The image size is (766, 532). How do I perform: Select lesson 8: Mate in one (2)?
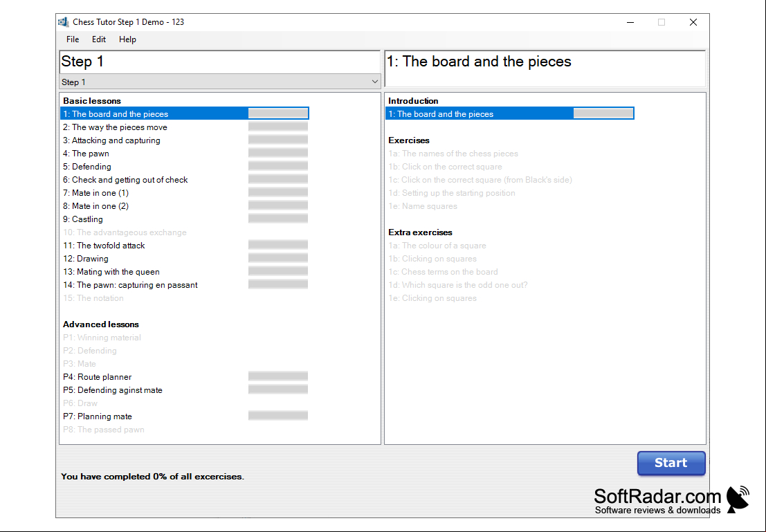(x=95, y=206)
